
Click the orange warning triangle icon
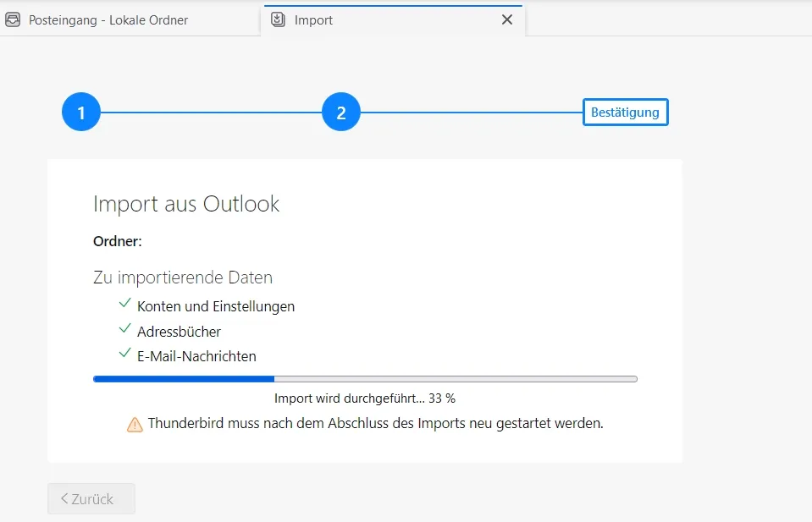click(135, 424)
